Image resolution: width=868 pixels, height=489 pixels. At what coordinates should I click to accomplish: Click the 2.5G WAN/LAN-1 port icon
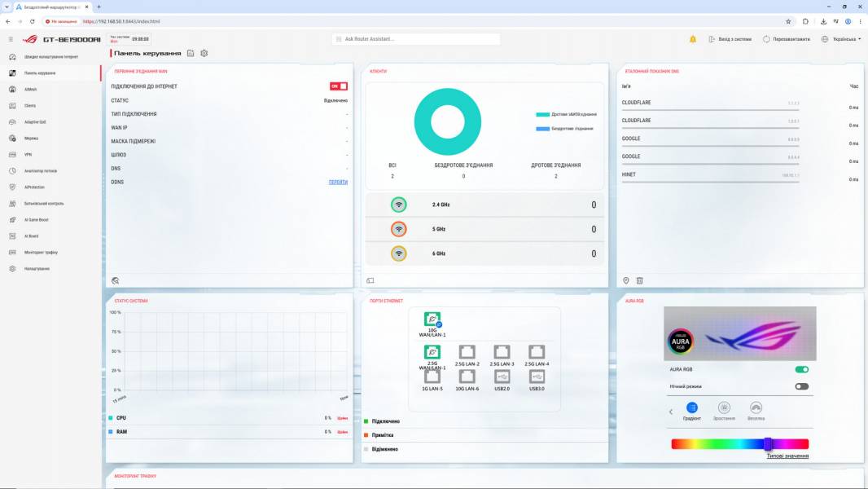(432, 351)
